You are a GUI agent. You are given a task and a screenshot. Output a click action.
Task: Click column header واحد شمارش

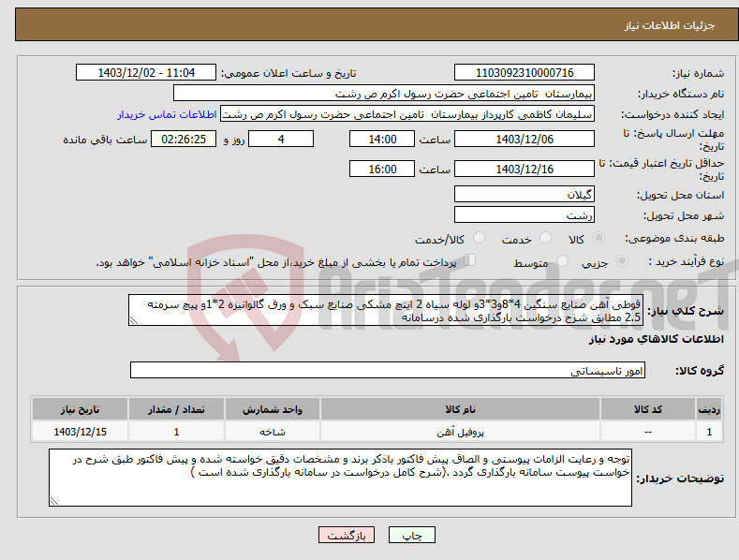(x=273, y=409)
